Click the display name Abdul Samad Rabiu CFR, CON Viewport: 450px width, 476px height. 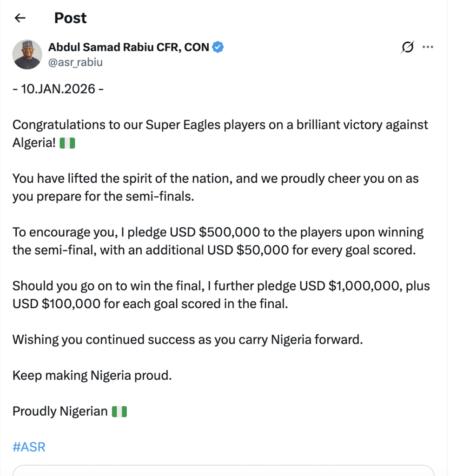tap(128, 47)
